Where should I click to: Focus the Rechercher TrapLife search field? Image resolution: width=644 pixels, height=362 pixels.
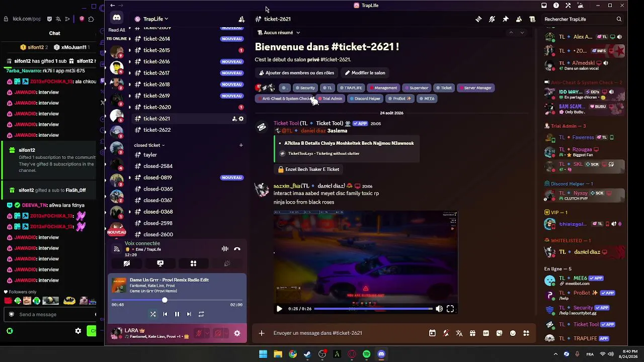click(583, 19)
